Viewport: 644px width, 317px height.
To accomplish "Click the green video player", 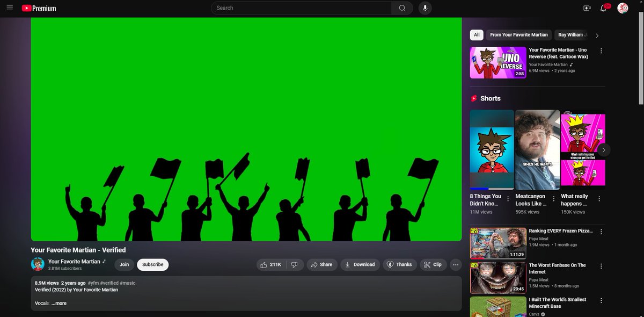I will 246,129.
